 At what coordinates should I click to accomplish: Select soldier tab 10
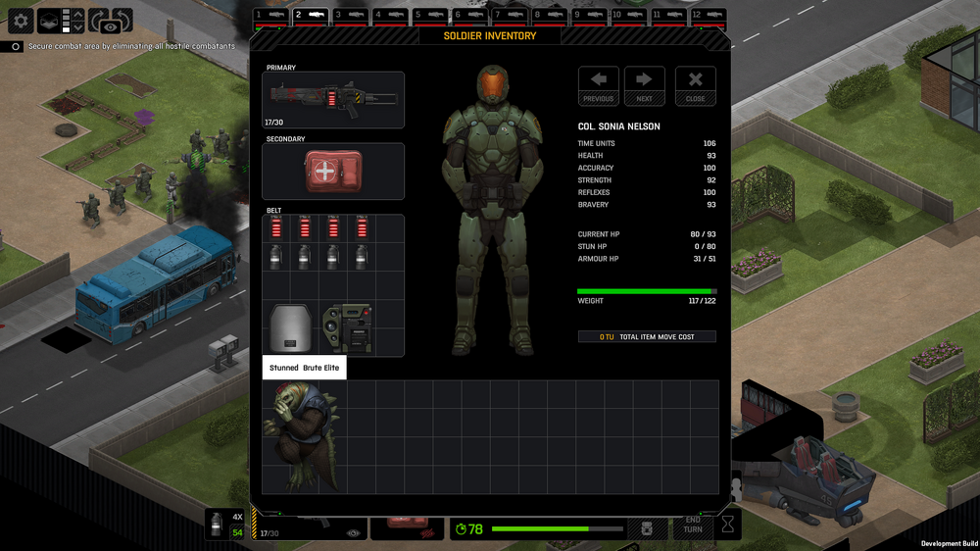[629, 16]
